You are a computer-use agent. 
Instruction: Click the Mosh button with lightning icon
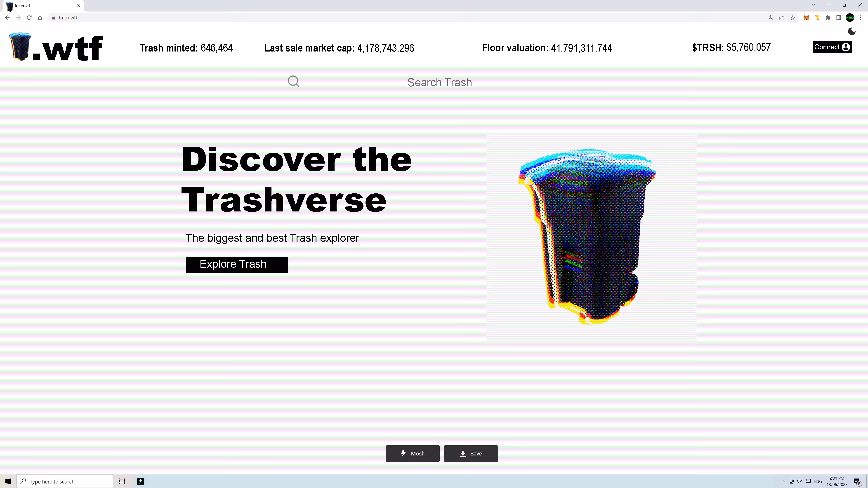pos(413,453)
